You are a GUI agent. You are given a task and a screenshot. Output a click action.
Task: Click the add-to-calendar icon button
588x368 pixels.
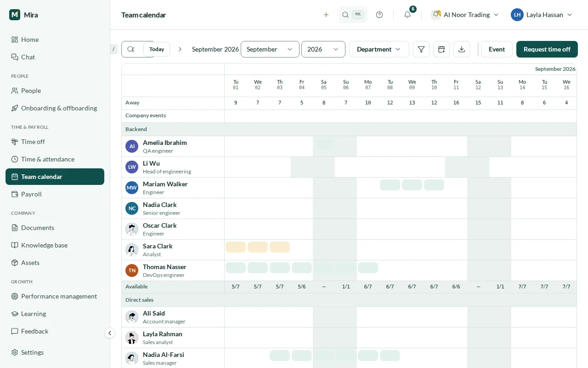(x=441, y=49)
